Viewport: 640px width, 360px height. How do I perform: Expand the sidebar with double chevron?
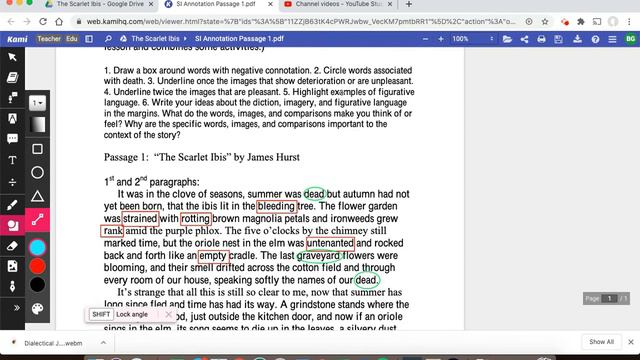(x=16, y=308)
